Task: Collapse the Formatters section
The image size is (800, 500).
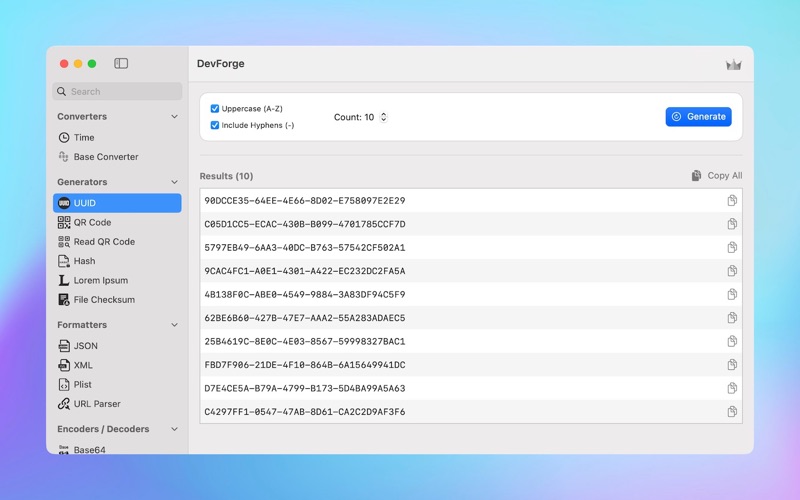Action: tap(174, 324)
